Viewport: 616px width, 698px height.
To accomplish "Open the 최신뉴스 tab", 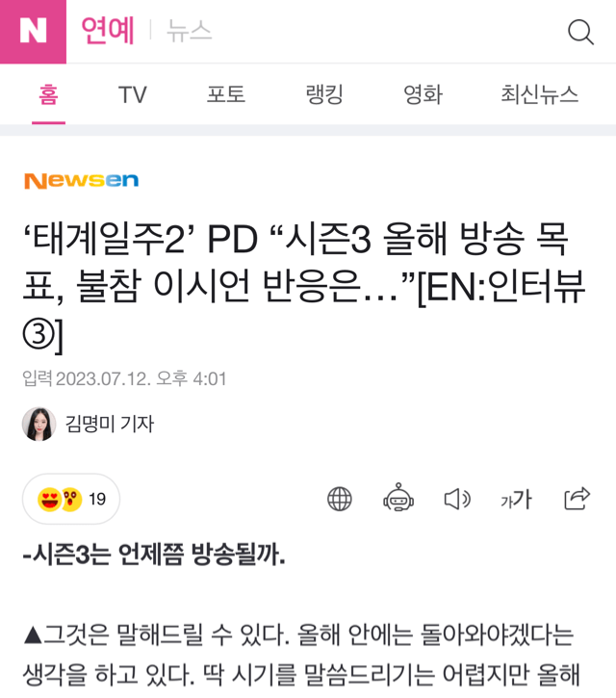I will (x=539, y=94).
